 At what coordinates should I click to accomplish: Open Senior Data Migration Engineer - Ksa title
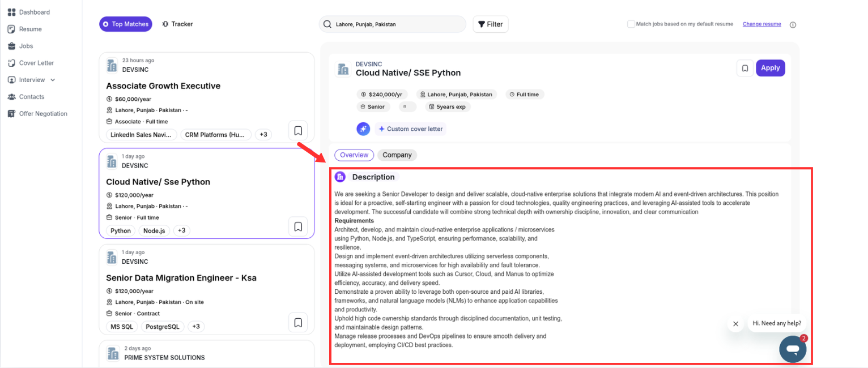181,278
